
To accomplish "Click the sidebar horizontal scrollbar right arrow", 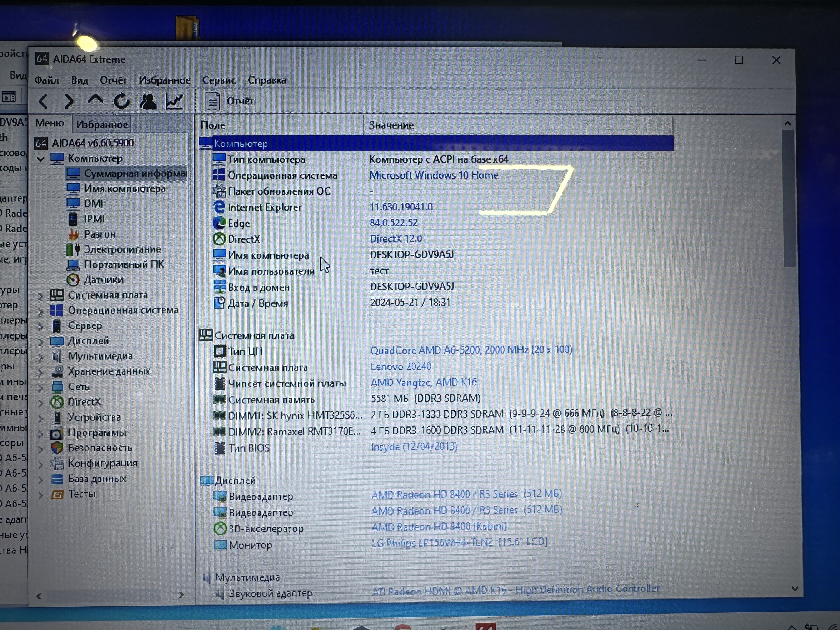I will pos(181,595).
